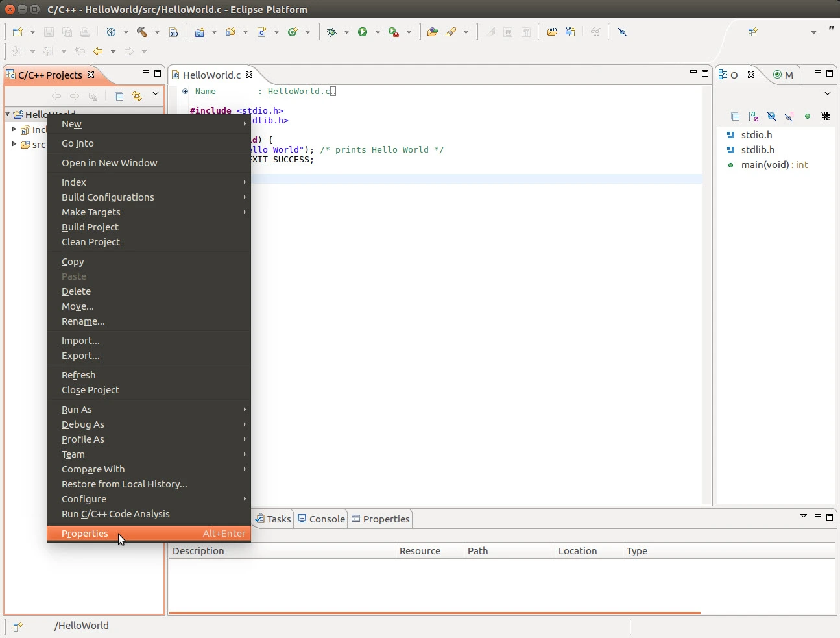
Task: Collapse the HelloWorld project tree node
Action: click(x=8, y=114)
